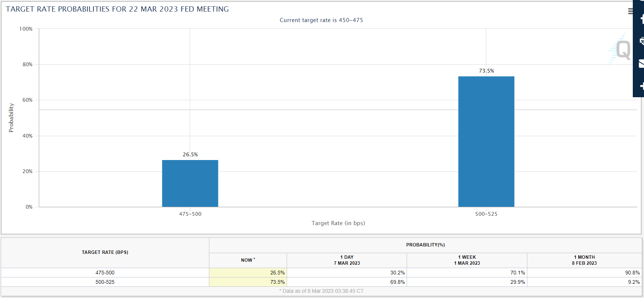The width and height of the screenshot is (644, 298).
Task: Click the NOW column header
Action: point(248,260)
